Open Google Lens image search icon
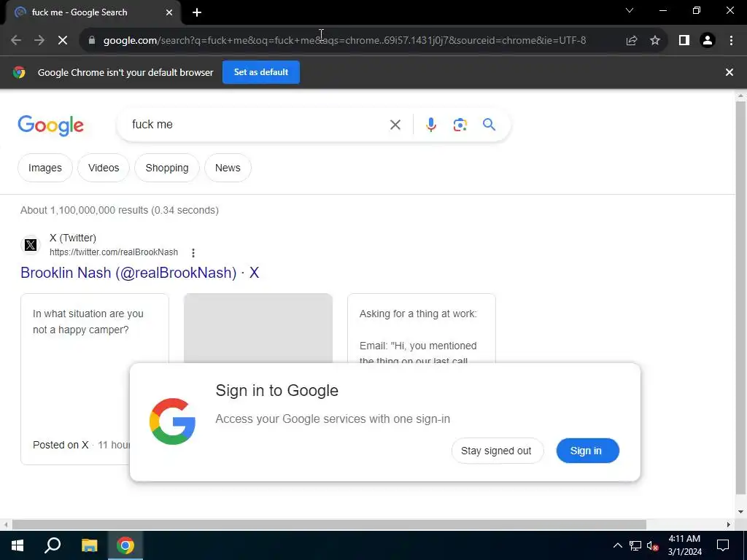Image resolution: width=747 pixels, height=560 pixels. tap(460, 125)
